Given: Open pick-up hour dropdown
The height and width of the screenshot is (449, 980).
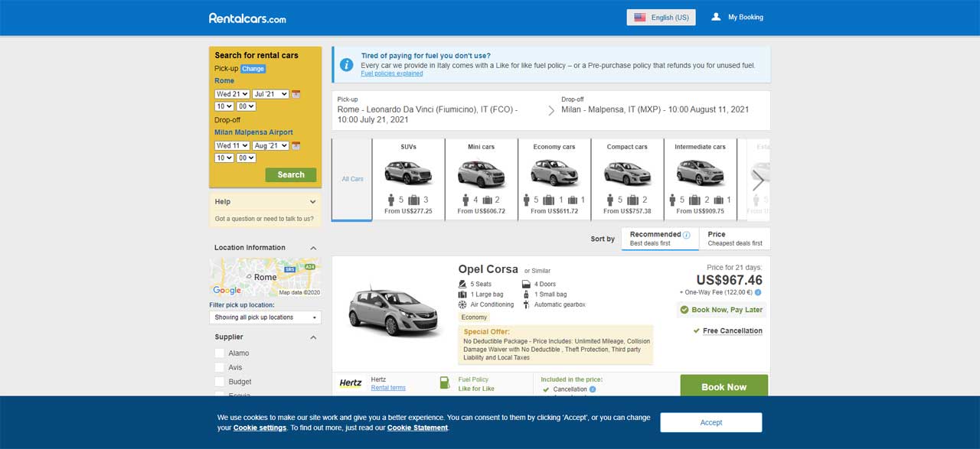Looking at the screenshot, I should [x=224, y=106].
